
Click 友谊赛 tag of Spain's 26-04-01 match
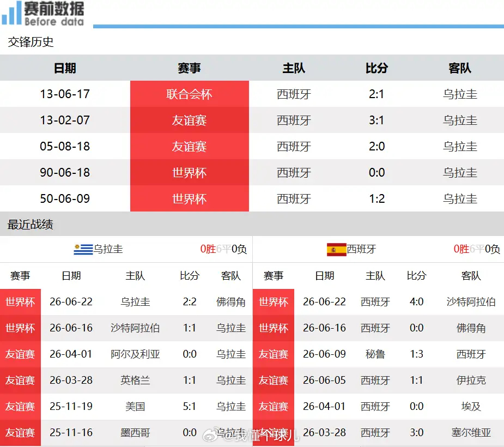[274, 407]
